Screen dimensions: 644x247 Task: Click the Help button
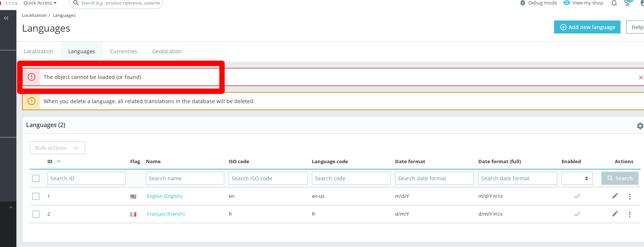635,27
